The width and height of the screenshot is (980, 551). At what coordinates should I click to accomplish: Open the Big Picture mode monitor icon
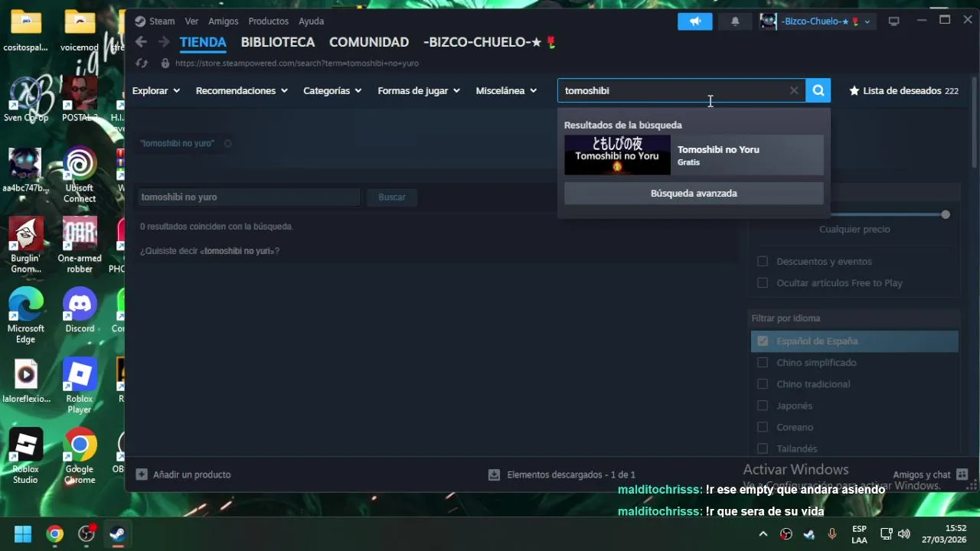pyautogui.click(x=893, y=21)
